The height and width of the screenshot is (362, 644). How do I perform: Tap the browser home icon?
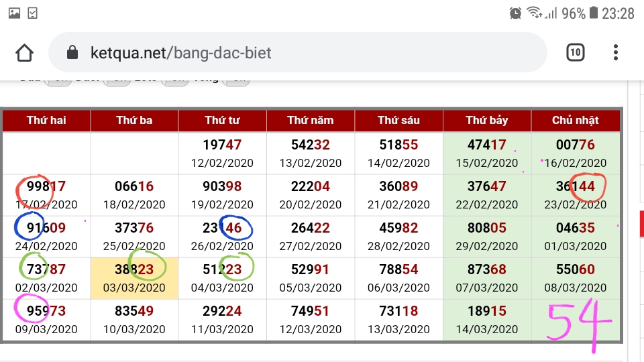(x=24, y=52)
